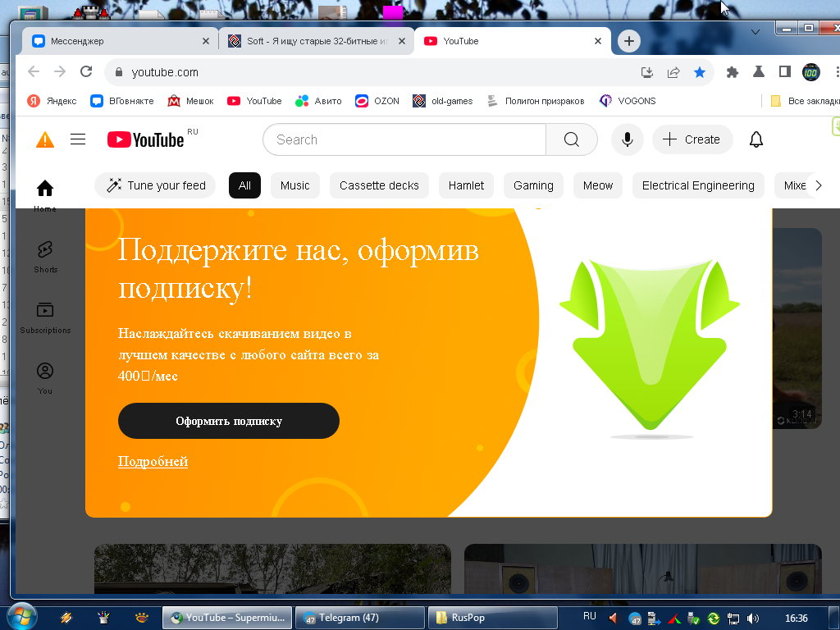
Task: Open the OZON bookmark
Action: point(377,101)
